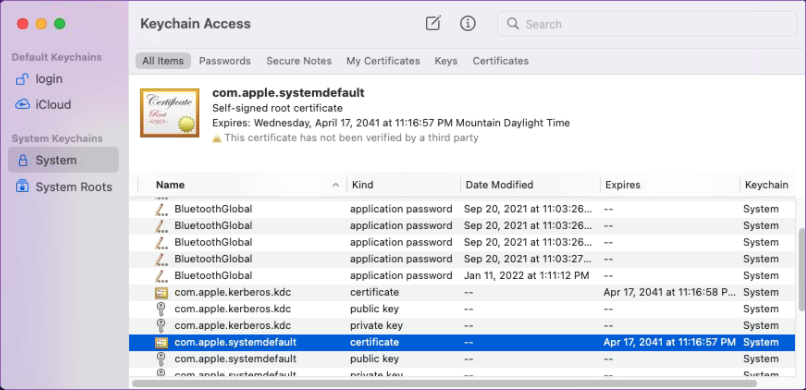Viewport: 806px width, 390px height.
Task: Select the com.apple.kerberos.kdc certificate row
Action: coord(462,292)
